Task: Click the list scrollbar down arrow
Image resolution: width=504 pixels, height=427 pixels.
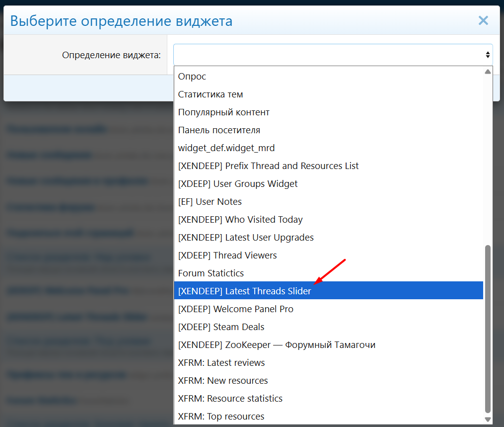Action: (x=488, y=420)
